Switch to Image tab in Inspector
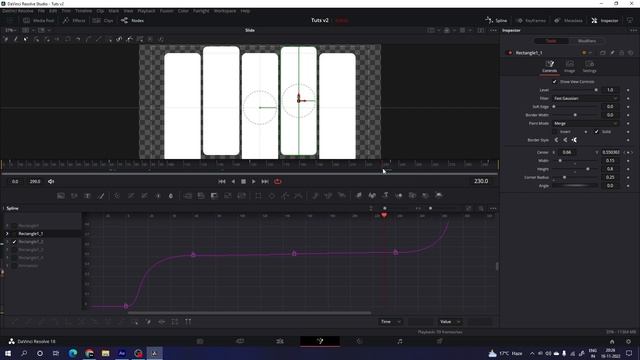 pyautogui.click(x=569, y=67)
